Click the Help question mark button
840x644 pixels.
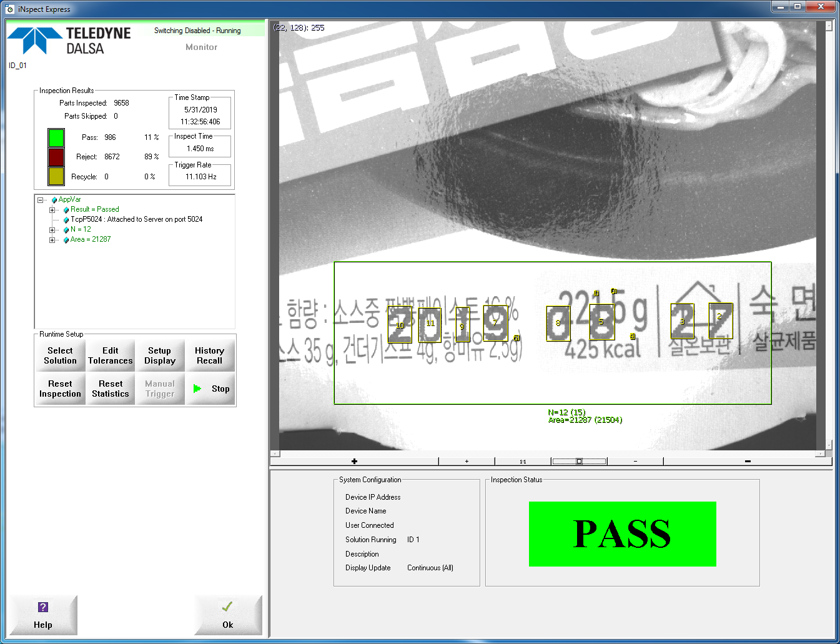pos(43,615)
